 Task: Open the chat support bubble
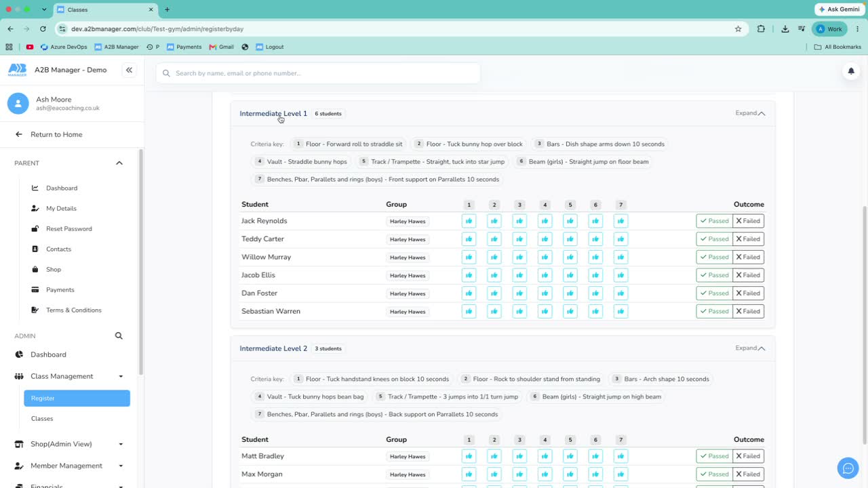coord(848,468)
